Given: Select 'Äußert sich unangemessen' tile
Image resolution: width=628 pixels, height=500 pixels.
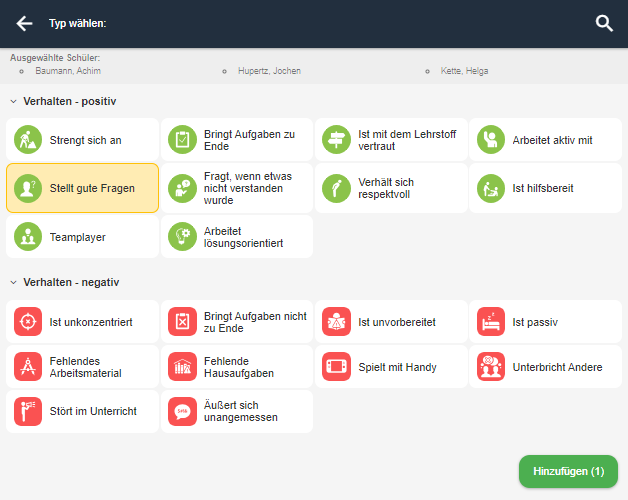Looking at the screenshot, I should pyautogui.click(x=237, y=411).
